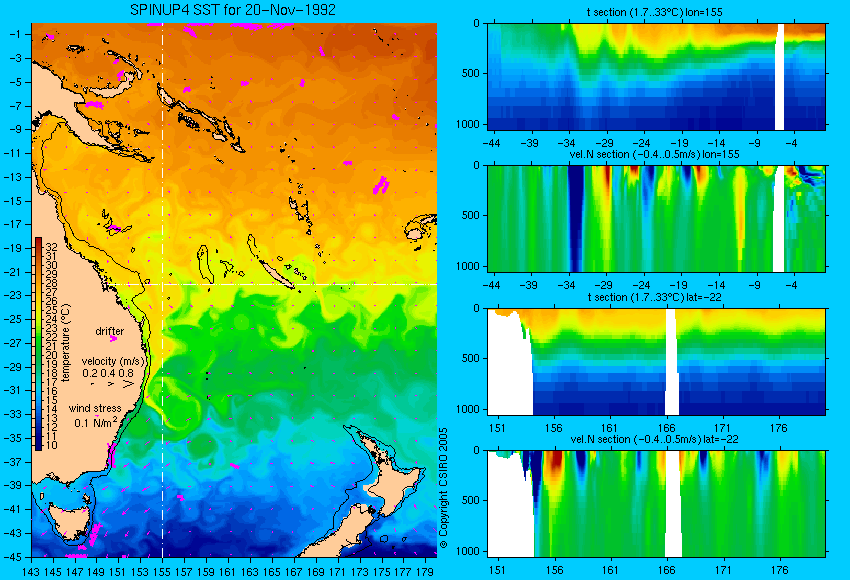Open the lat=-22 temperature section plot
Image resolution: width=850 pixels, height=580 pixels.
click(x=656, y=362)
